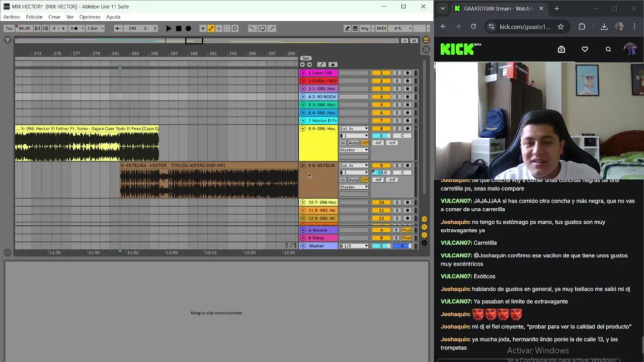
Task: Jump to next locator arrow icon
Action: pos(309,64)
